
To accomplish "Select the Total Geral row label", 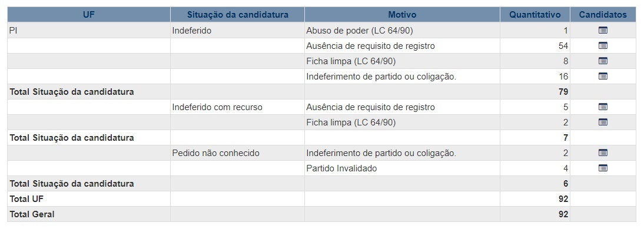I will point(32,214).
